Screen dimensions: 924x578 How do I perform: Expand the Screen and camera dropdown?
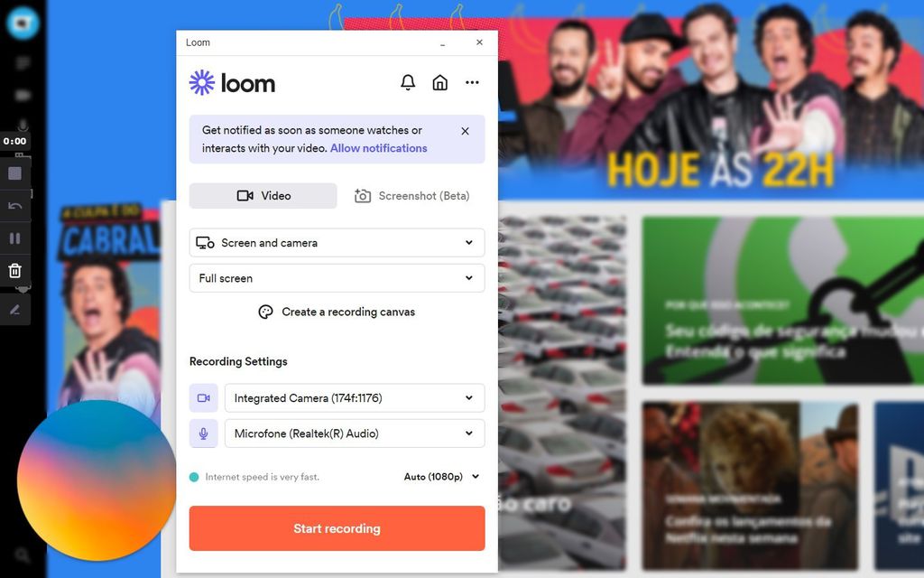point(337,242)
